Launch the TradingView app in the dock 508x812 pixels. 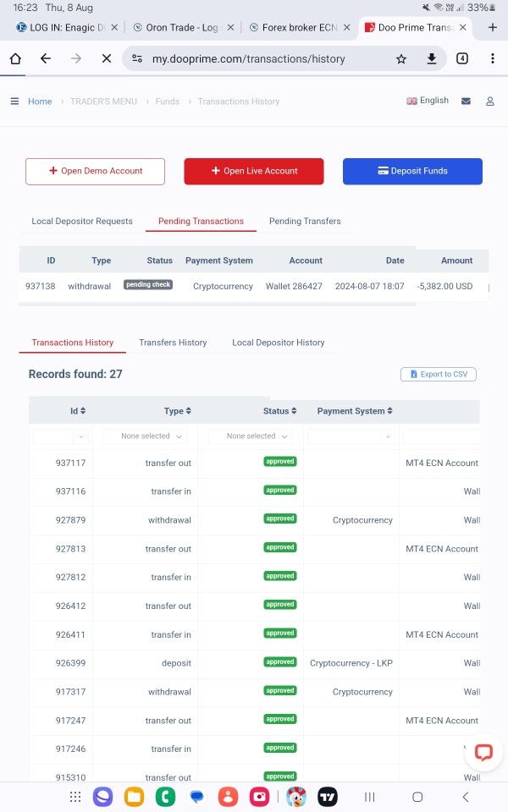point(328,797)
